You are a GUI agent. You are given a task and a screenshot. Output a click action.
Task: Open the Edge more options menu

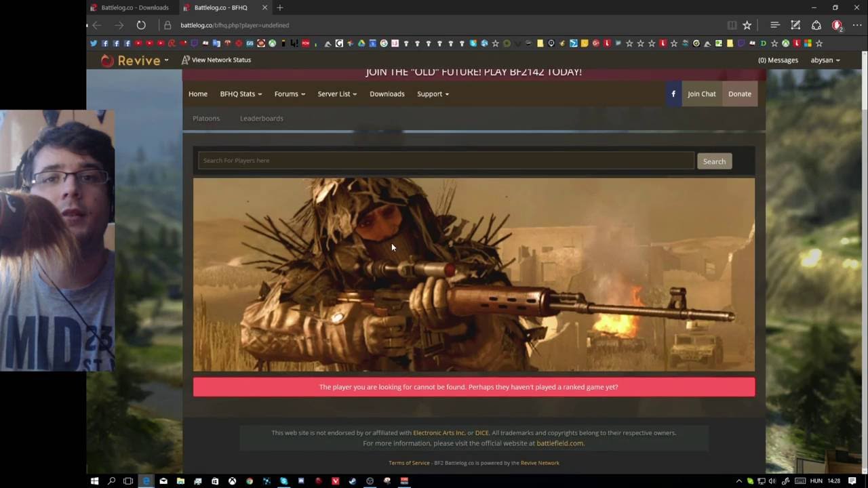click(x=857, y=25)
